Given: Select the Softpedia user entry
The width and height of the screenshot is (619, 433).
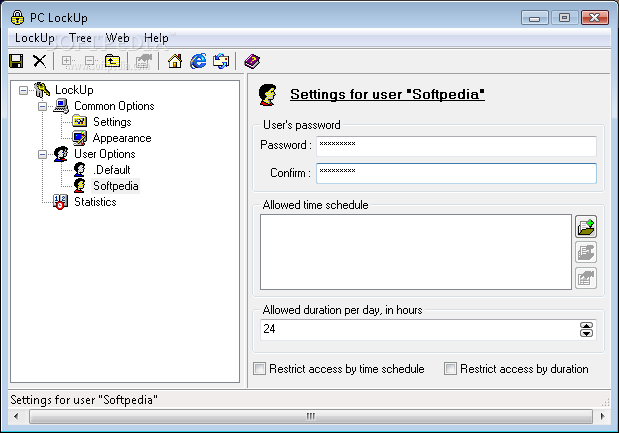Looking at the screenshot, I should coord(116,186).
